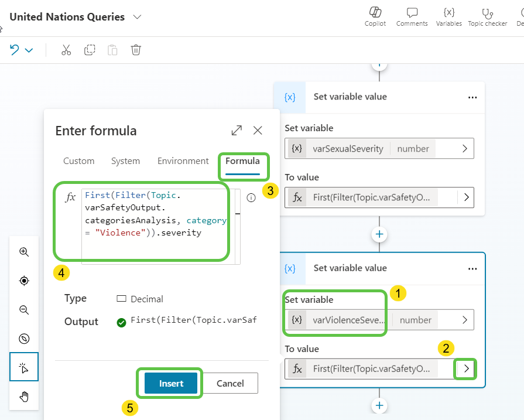Image resolution: width=524 pixels, height=420 pixels.
Task: Click the Cancel button
Action: click(x=230, y=384)
